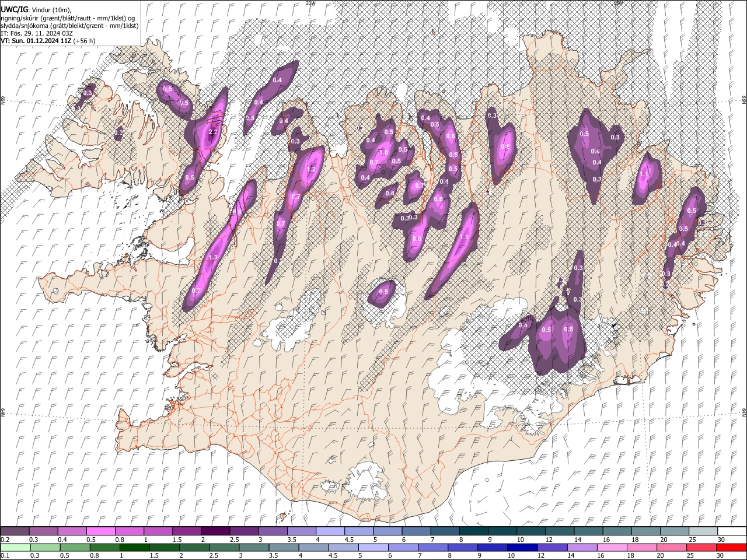Select the light violet swatch between 14 and 16 in the bottom legend row
The height and width of the screenshot is (560, 747).
[x=582, y=547]
